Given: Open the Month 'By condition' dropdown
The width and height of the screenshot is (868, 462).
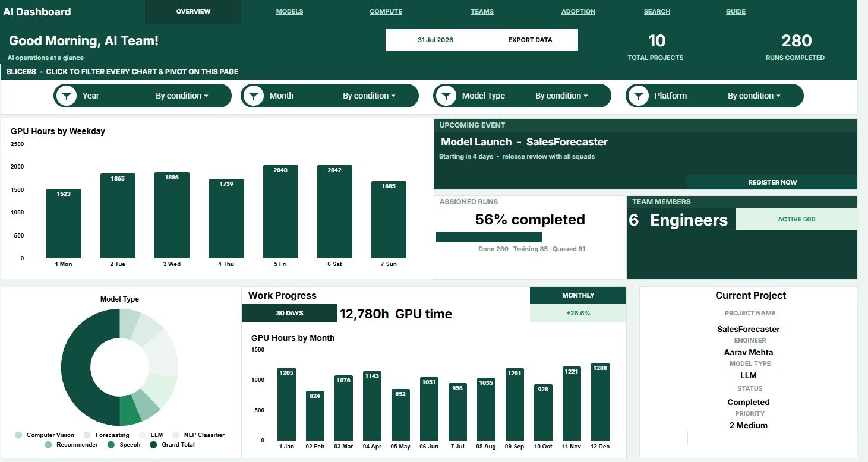Looking at the screenshot, I should point(369,96).
